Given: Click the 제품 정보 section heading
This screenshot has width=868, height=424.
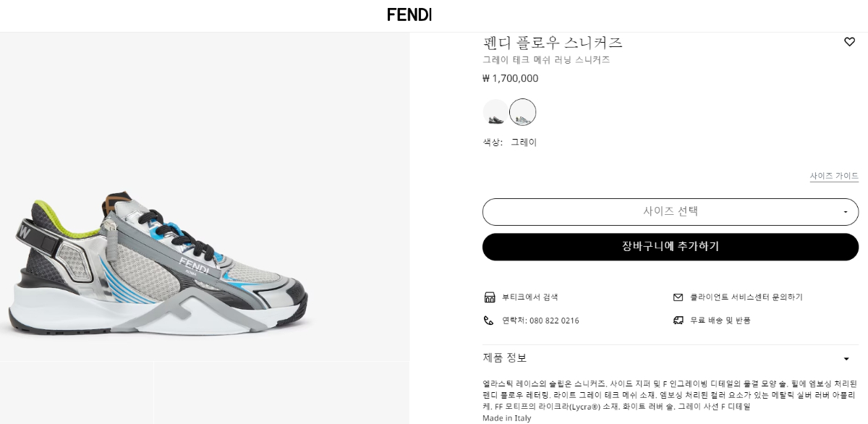Looking at the screenshot, I should [505, 357].
